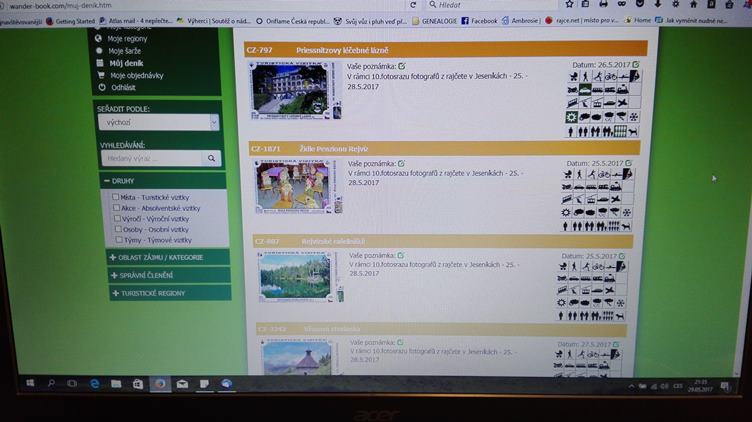Choose the airplane icon in the CZ-1871 entry
752x422 pixels.
point(615,199)
